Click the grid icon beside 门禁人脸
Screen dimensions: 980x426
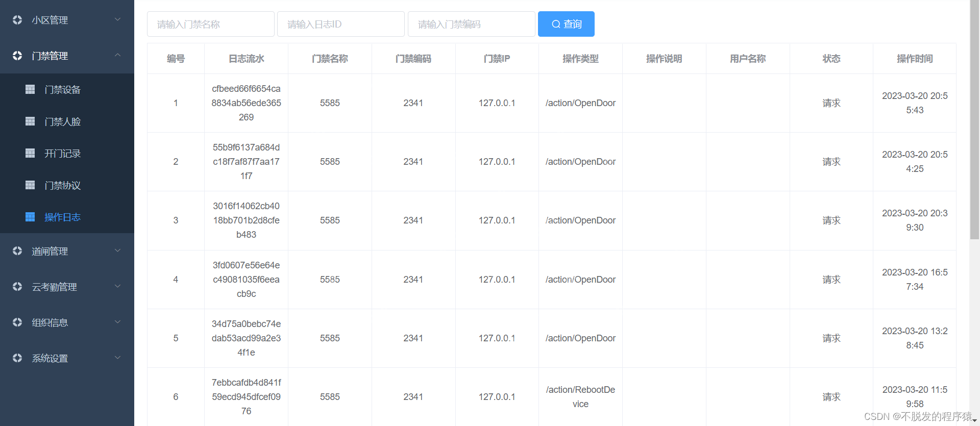(x=30, y=121)
